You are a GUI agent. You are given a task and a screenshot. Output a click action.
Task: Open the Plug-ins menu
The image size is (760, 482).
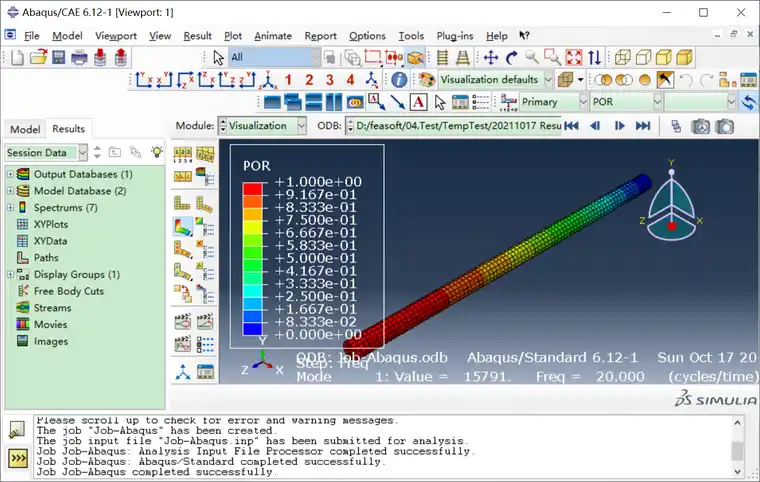(x=455, y=36)
